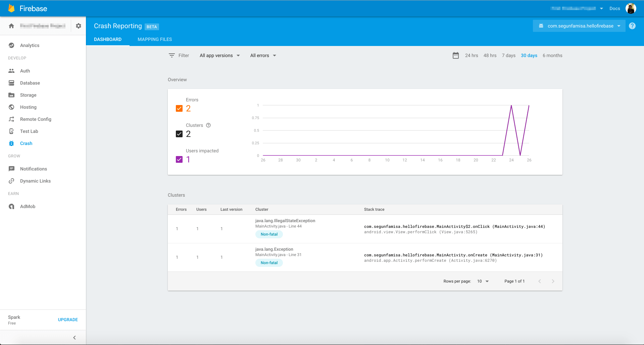Click the UPGRADE plan link
644x345 pixels.
pyautogui.click(x=68, y=320)
